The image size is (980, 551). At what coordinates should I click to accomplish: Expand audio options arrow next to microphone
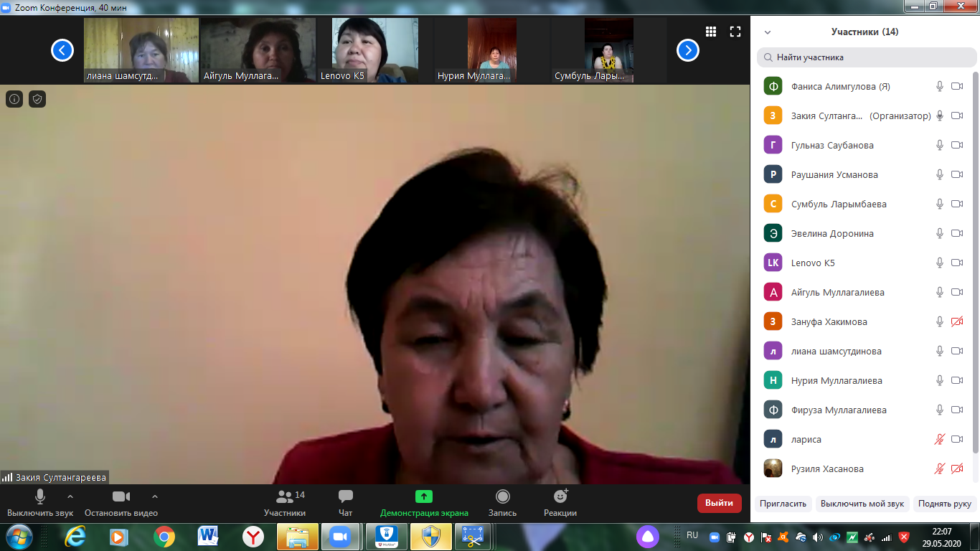pyautogui.click(x=70, y=496)
